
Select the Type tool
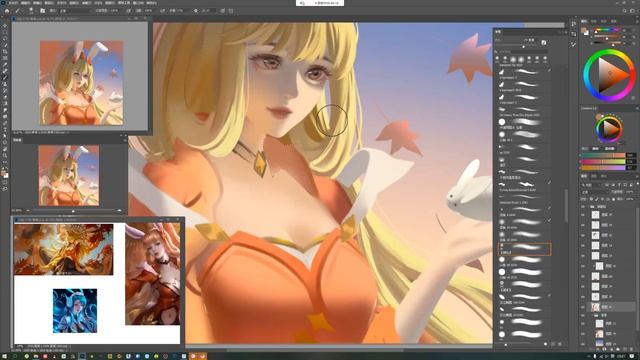pos(5,130)
